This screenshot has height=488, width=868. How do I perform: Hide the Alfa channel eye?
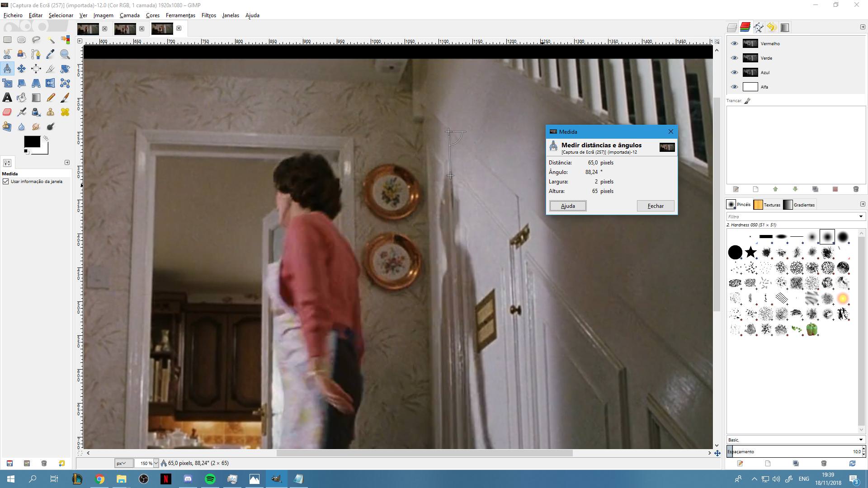point(734,87)
